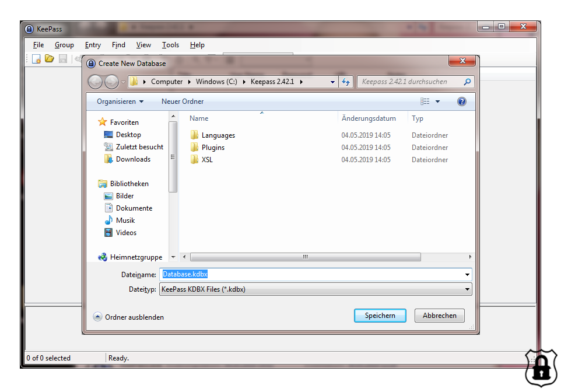Image resolution: width=561 pixels, height=392 pixels.
Task: Click the navigation pane vertical scrollbar thumb
Action: pos(173,157)
